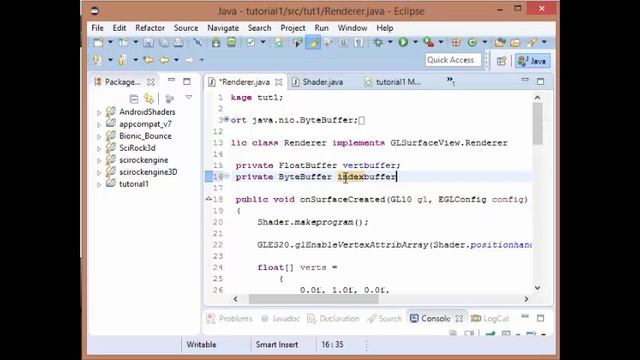The image size is (640, 360).
Task: Toggle Mark Occurrences highlighter icon
Action: point(313,42)
